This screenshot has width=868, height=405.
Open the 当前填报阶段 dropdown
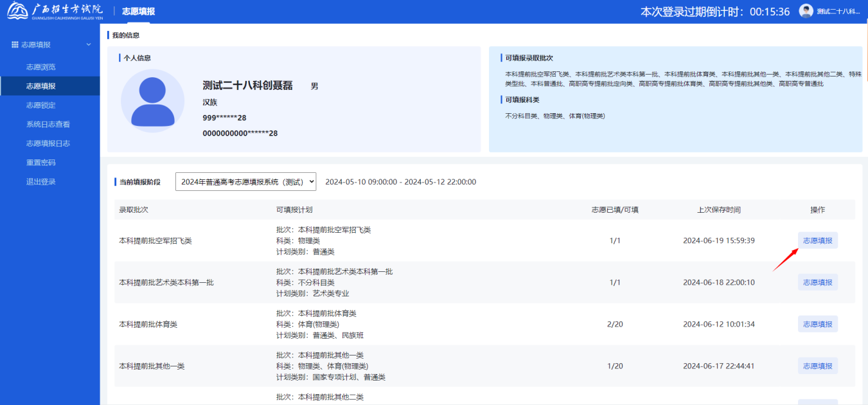point(246,182)
